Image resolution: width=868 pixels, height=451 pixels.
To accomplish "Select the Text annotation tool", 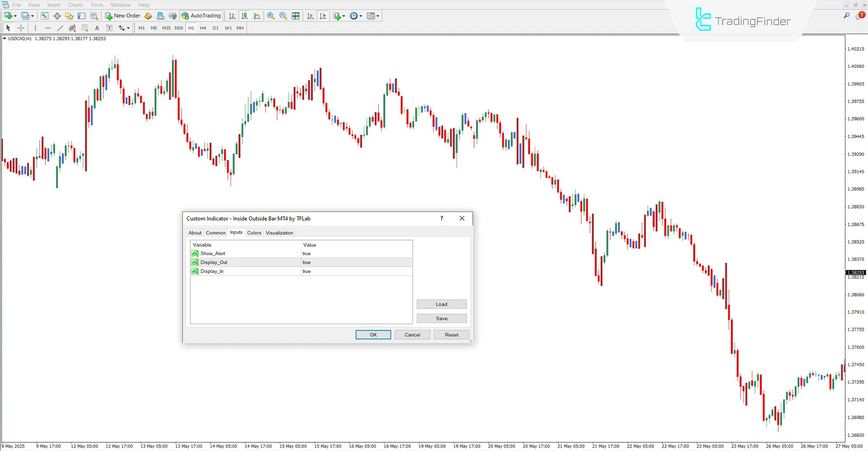I will tap(97, 28).
